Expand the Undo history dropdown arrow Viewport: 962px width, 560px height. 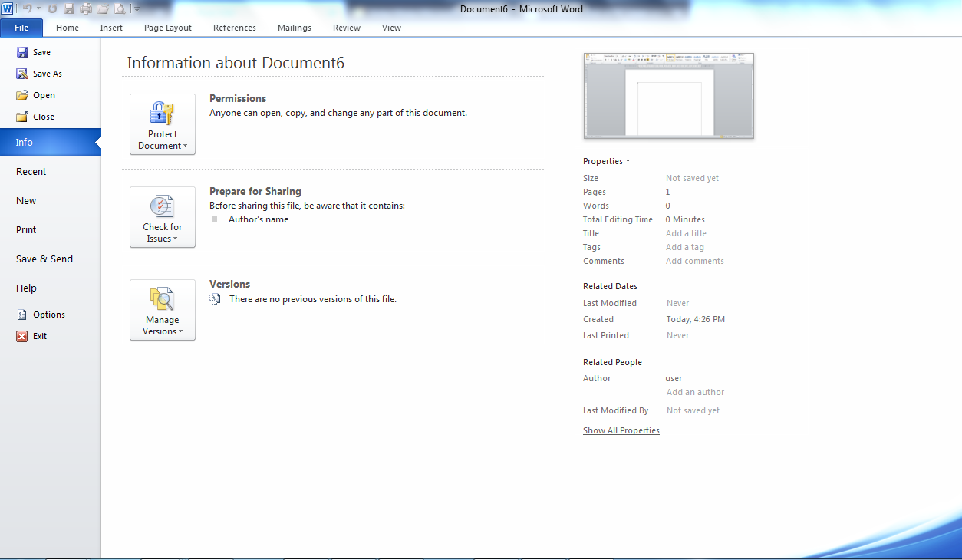[x=38, y=8]
